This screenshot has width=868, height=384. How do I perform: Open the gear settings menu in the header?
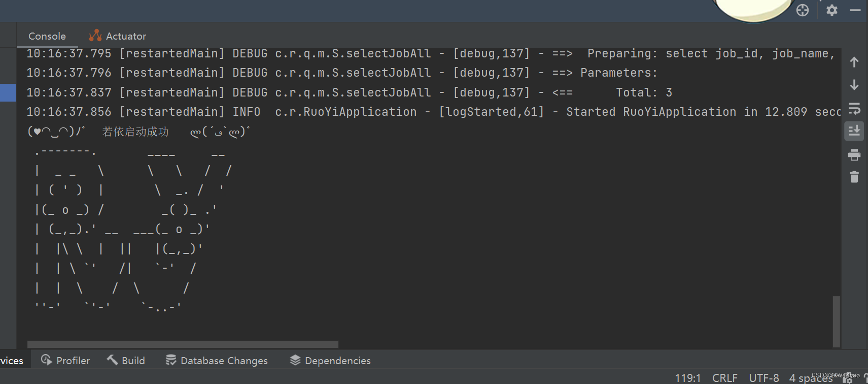tap(832, 10)
